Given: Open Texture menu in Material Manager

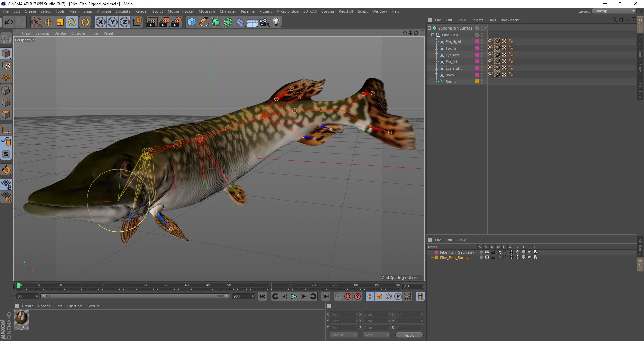Looking at the screenshot, I should tap(93, 306).
